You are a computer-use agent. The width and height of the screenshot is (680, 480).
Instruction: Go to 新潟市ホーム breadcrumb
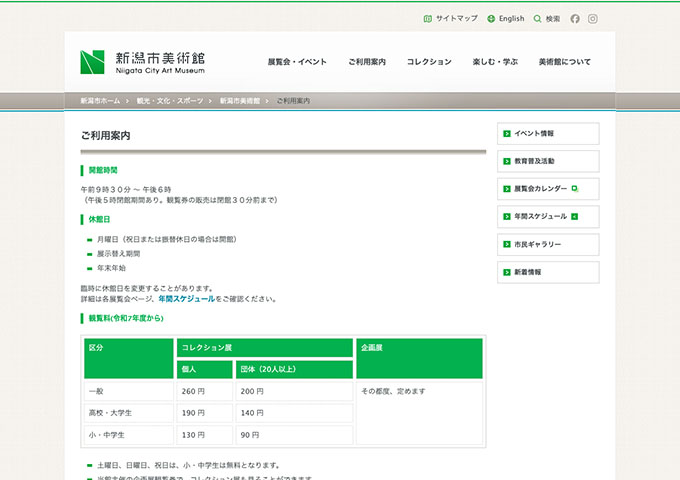(100, 101)
